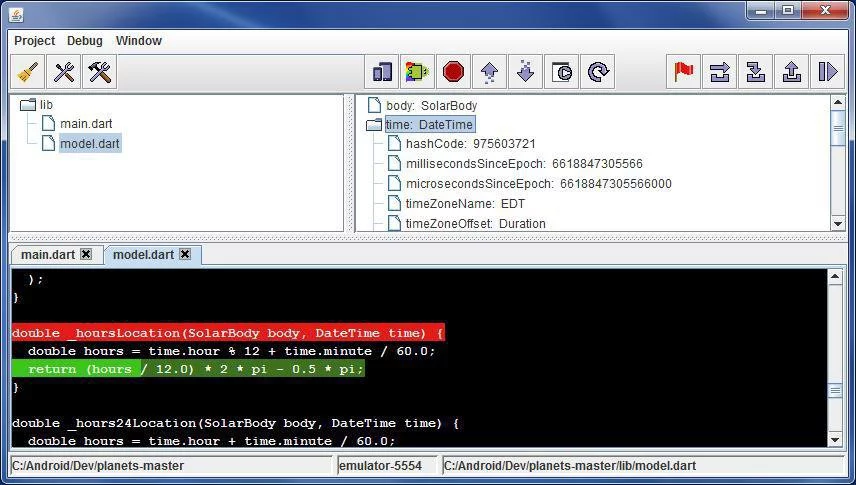
Task: Collapse the time: DateTime node
Action: pyautogui.click(x=374, y=125)
